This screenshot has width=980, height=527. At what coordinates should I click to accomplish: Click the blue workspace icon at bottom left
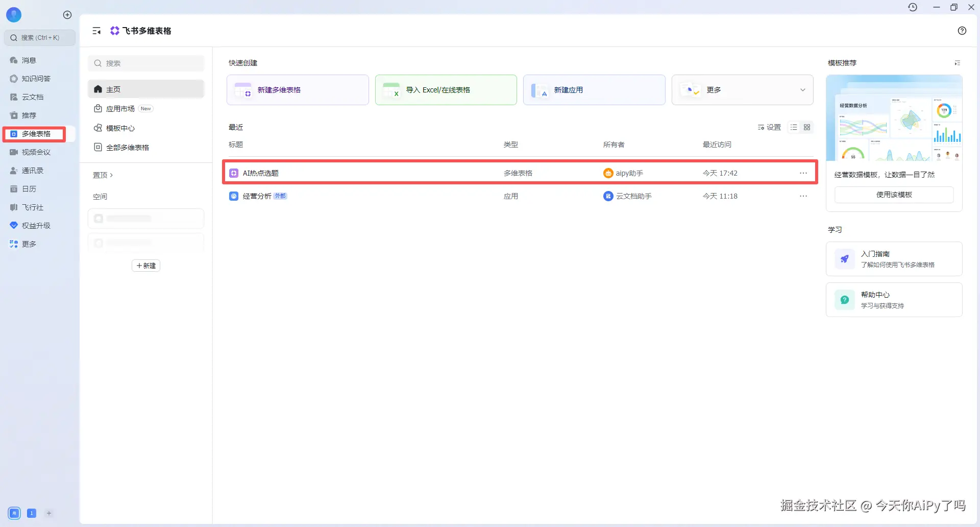pyautogui.click(x=14, y=513)
